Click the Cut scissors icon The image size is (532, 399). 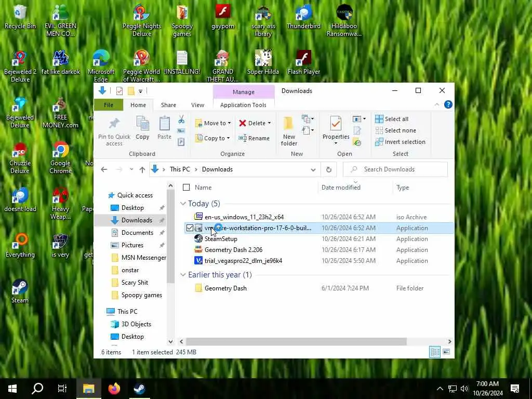[181, 119]
